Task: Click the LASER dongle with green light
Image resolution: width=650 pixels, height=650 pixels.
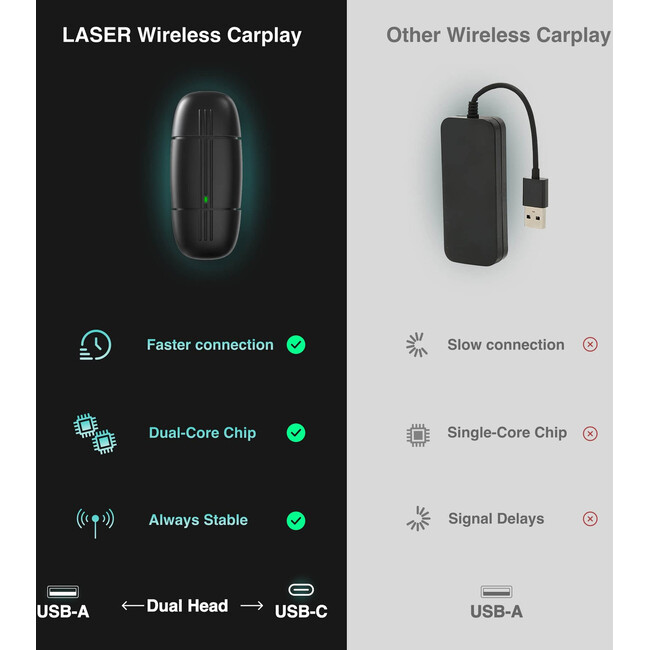Action: 206,175
